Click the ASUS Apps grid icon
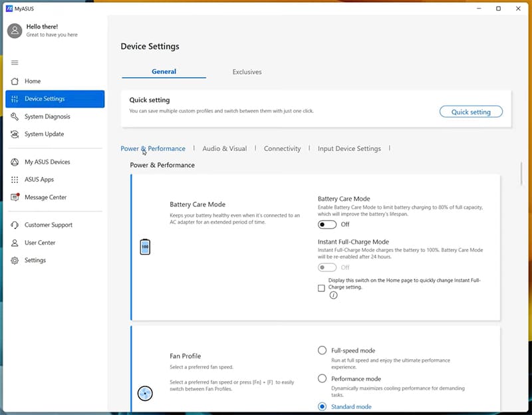Screen dimensions: 532x415 coord(15,180)
